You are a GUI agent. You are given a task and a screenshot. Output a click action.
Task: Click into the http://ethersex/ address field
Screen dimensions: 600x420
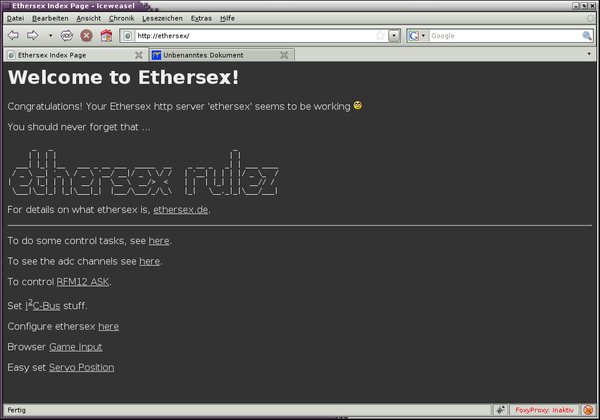250,36
